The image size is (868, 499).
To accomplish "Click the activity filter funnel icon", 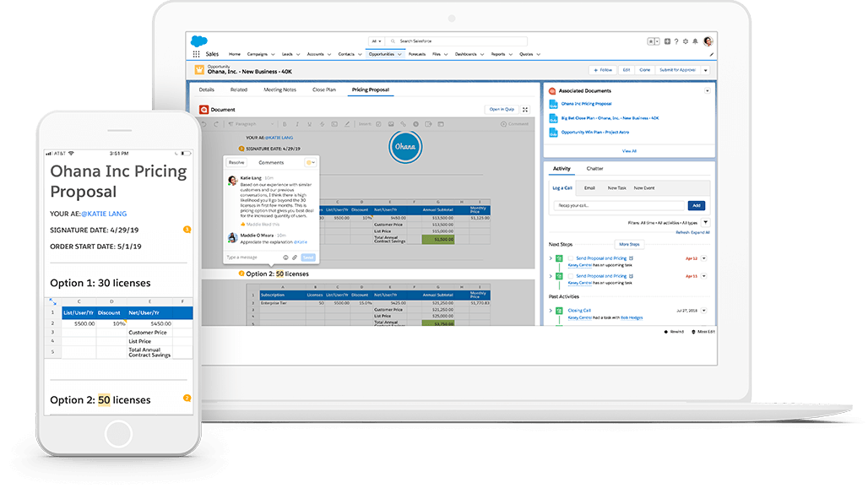I will click(x=705, y=222).
